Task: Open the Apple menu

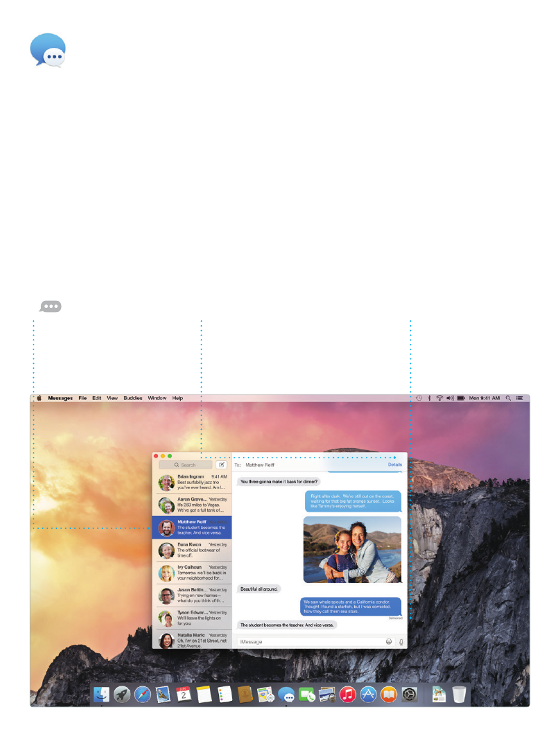Action: click(40, 398)
